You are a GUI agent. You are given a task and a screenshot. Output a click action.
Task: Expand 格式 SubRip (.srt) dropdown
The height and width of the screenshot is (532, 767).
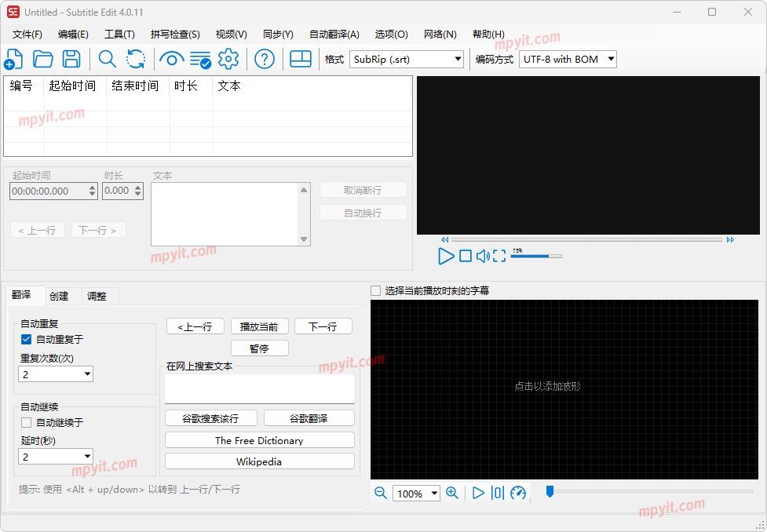click(407, 59)
